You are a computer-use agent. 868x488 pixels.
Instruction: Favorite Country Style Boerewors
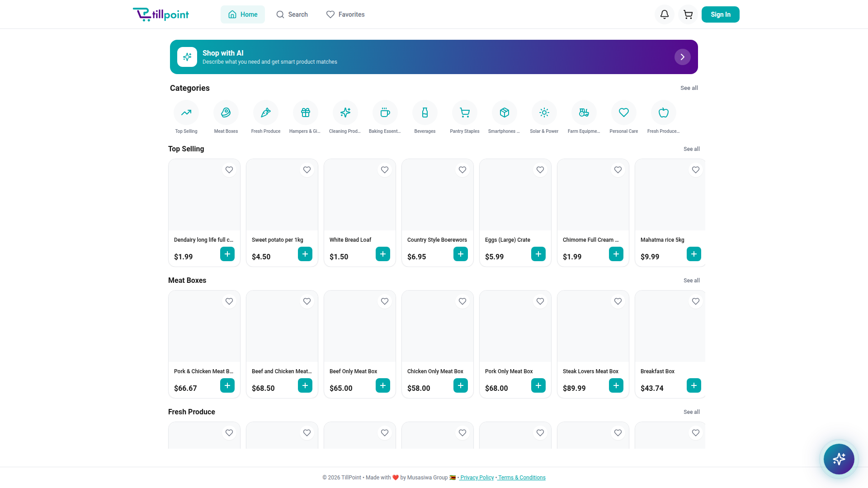pos(462,170)
